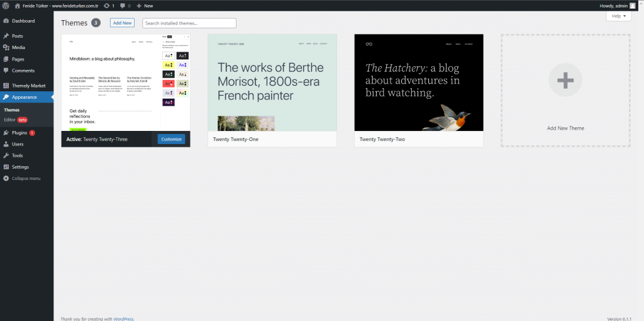Viewport: 644px width, 321px height.
Task: Click the Media sidebar icon
Action: (6, 48)
